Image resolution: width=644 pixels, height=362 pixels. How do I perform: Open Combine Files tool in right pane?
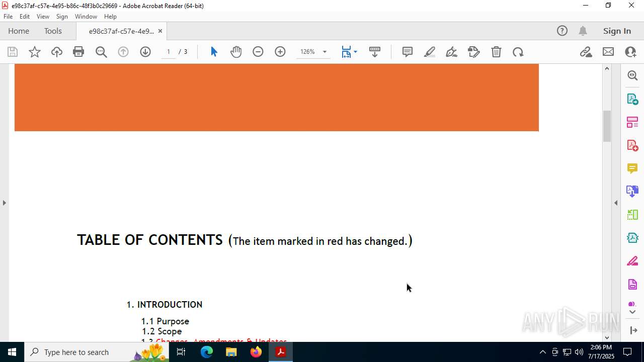632,192
